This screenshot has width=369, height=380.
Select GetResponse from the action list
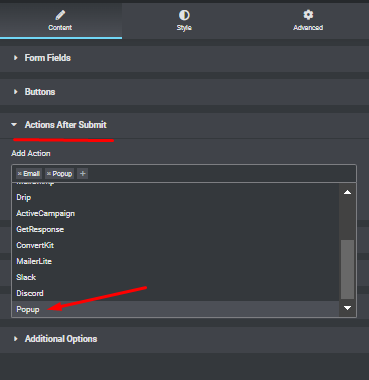[x=176, y=229]
